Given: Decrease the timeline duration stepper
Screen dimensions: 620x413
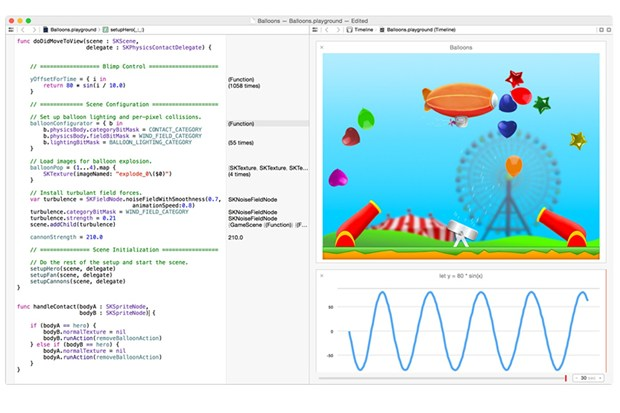Looking at the screenshot, I should tap(577, 378).
